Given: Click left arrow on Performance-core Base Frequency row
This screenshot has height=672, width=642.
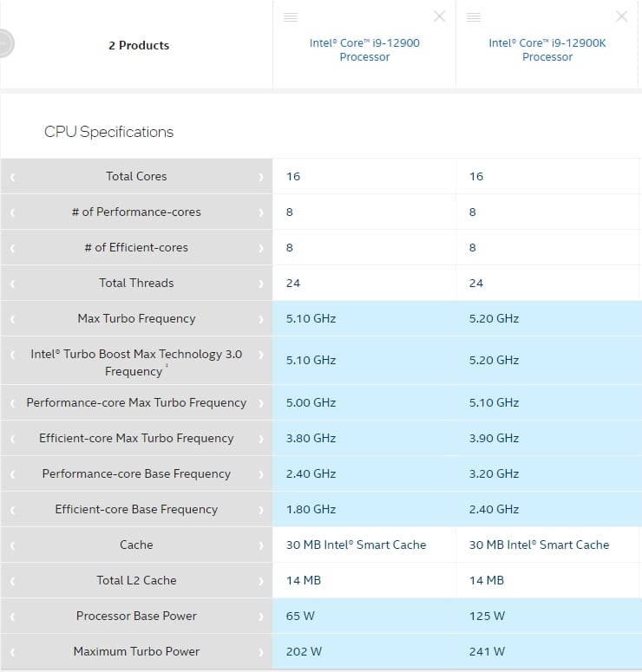Looking at the screenshot, I should point(12,474).
